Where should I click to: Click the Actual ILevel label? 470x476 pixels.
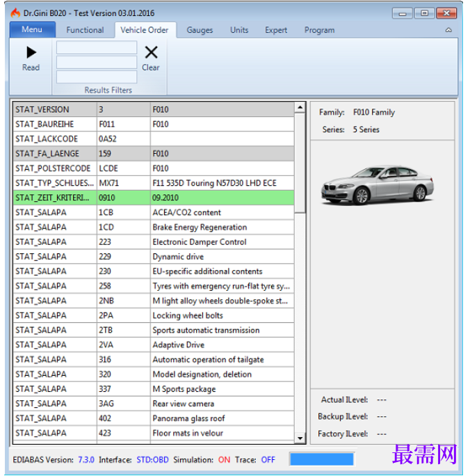344,400
